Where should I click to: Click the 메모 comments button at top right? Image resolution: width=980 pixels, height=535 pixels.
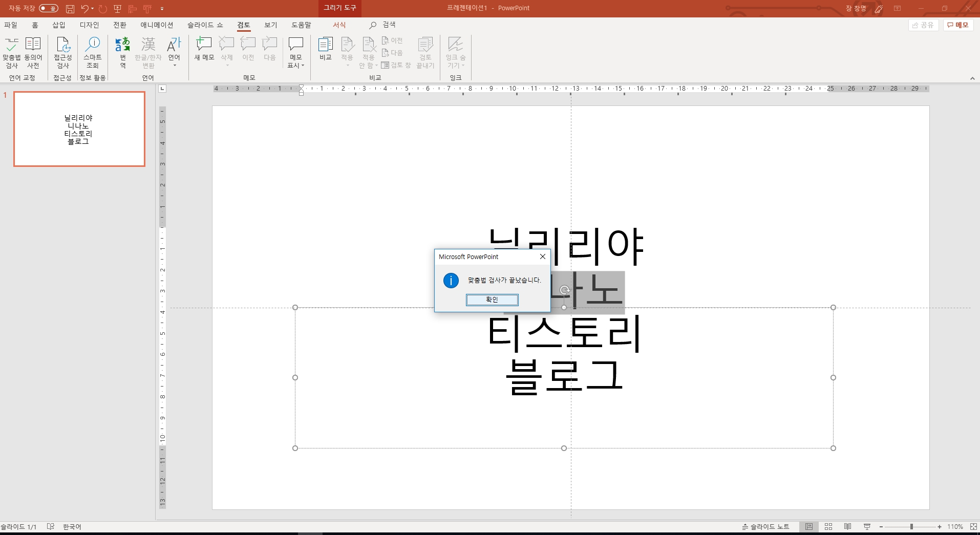(958, 25)
